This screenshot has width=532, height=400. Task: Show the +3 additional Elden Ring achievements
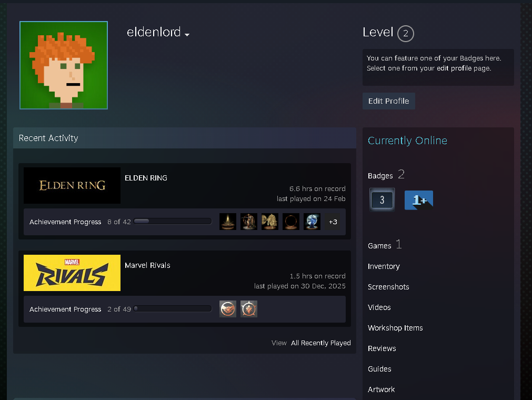click(x=333, y=222)
